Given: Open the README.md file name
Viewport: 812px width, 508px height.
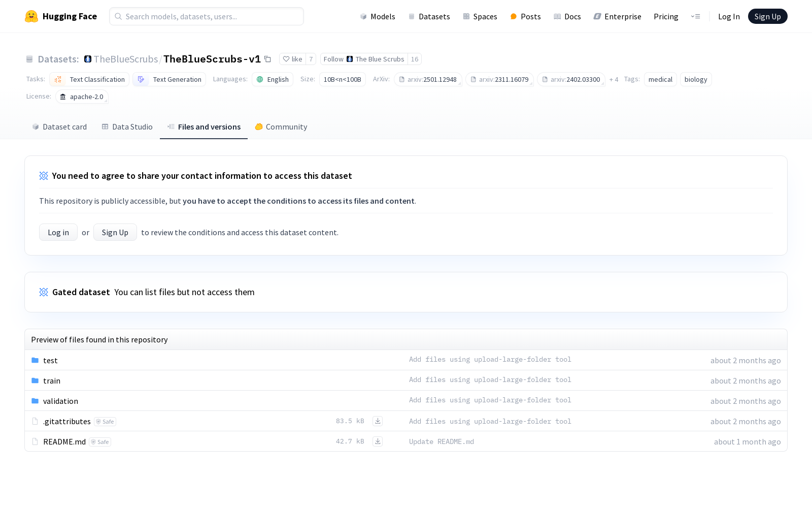Looking at the screenshot, I should tap(64, 441).
